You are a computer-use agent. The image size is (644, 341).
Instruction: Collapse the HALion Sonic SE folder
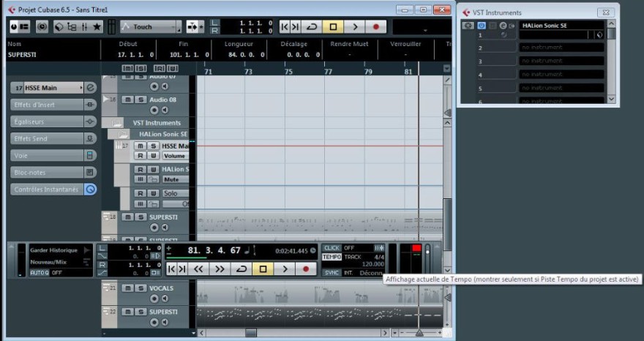tap(123, 135)
